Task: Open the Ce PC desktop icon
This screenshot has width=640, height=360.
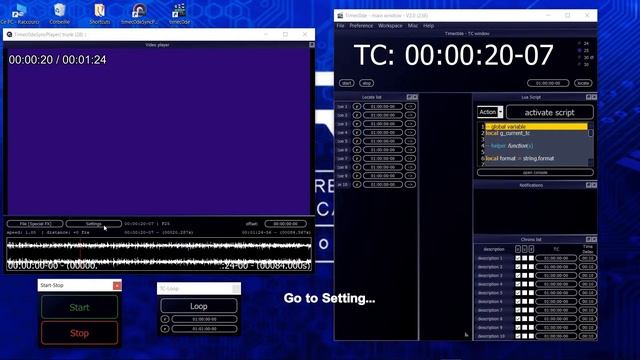Action: click(20, 14)
